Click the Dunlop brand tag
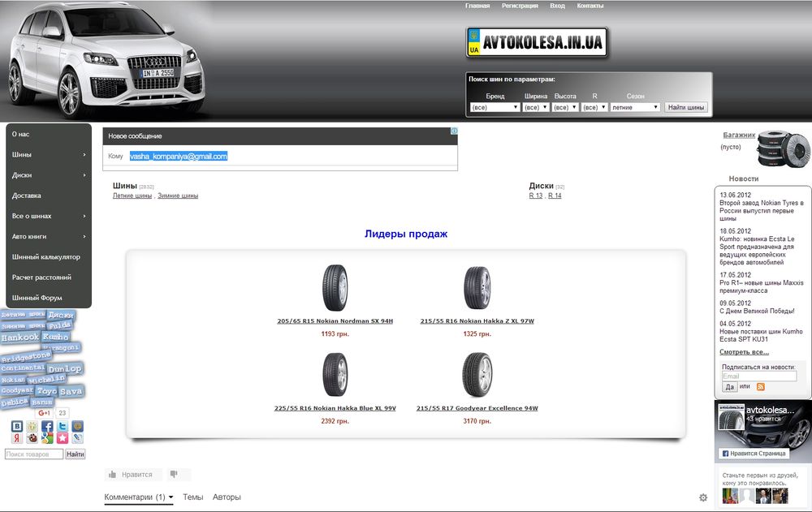The width and height of the screenshot is (812, 512). [65, 369]
